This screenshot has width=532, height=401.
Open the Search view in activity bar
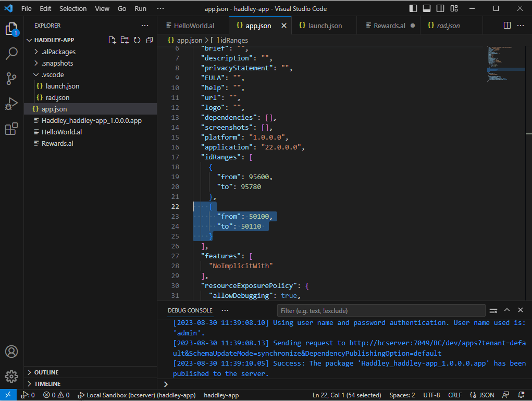point(11,53)
